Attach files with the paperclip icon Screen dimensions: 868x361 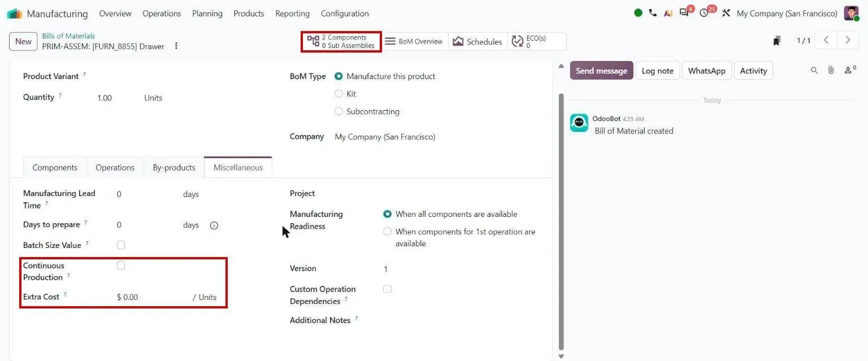click(831, 71)
